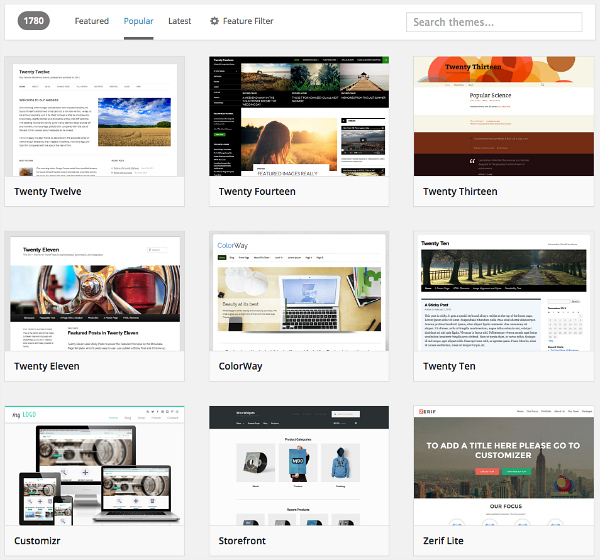Click the gear icon beside Feature Filter
This screenshot has height=560, width=600.
click(x=214, y=21)
